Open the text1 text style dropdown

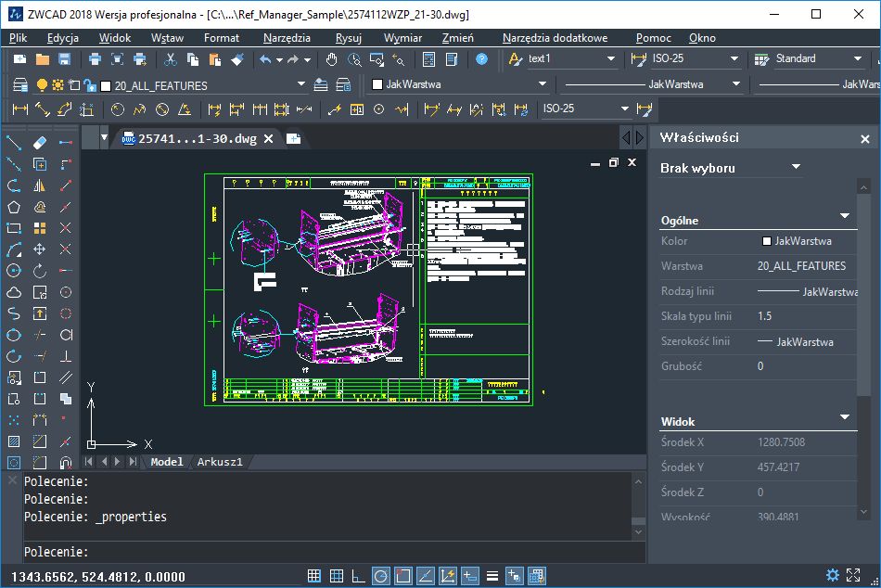pos(611,58)
